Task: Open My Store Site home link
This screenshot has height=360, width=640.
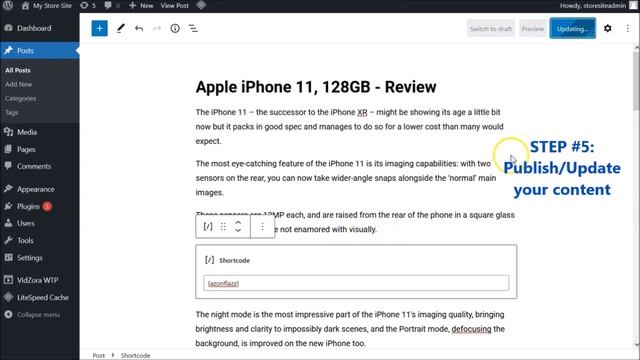Action: [46, 6]
